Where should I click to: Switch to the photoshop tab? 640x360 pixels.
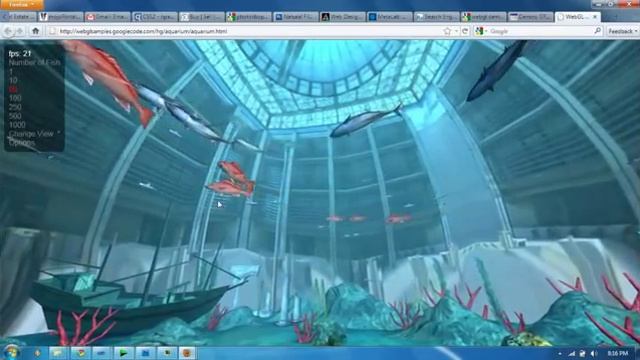tap(248, 17)
